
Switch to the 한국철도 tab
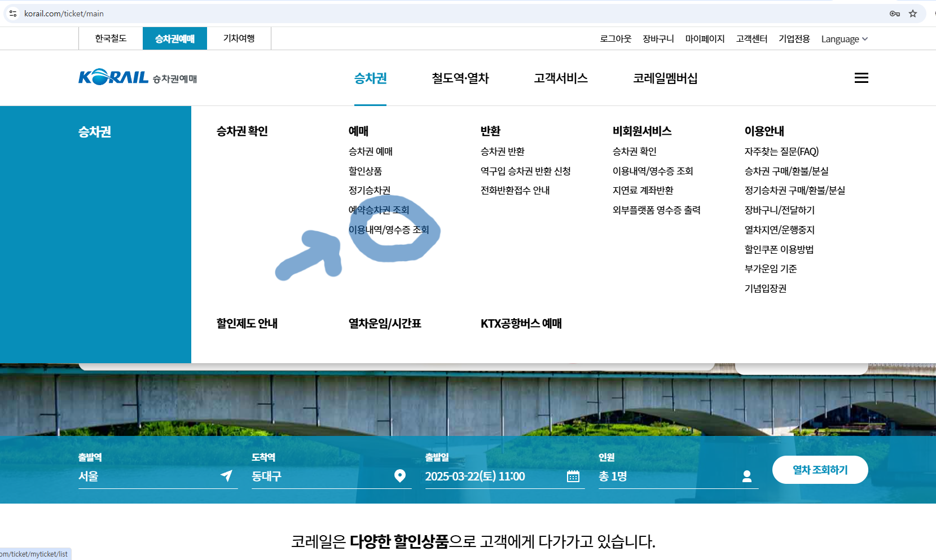[111, 38]
